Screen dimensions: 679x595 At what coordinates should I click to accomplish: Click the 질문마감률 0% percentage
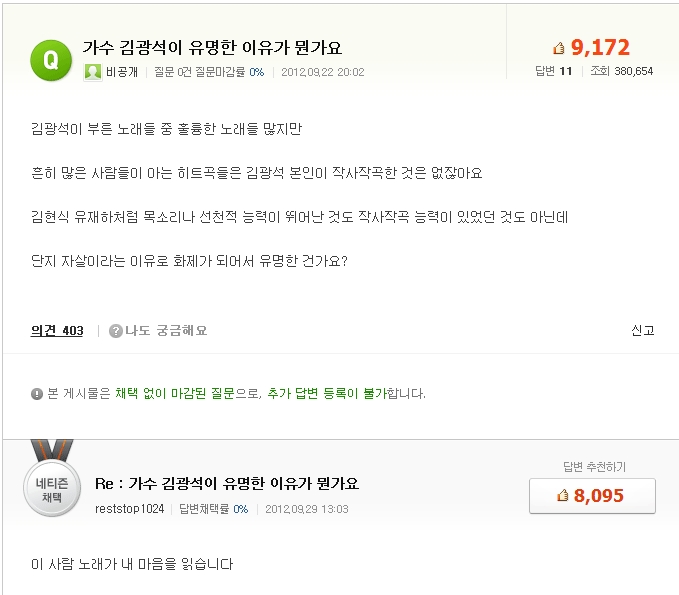pyautogui.click(x=257, y=72)
